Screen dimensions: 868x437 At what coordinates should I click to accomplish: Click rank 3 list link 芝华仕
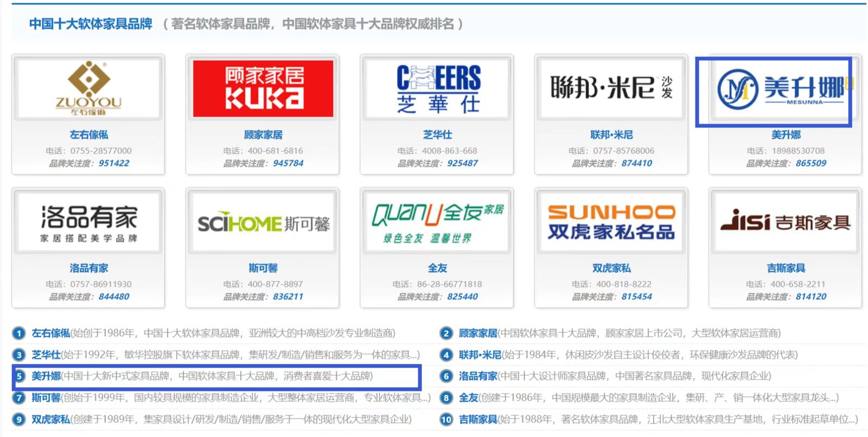(x=46, y=355)
